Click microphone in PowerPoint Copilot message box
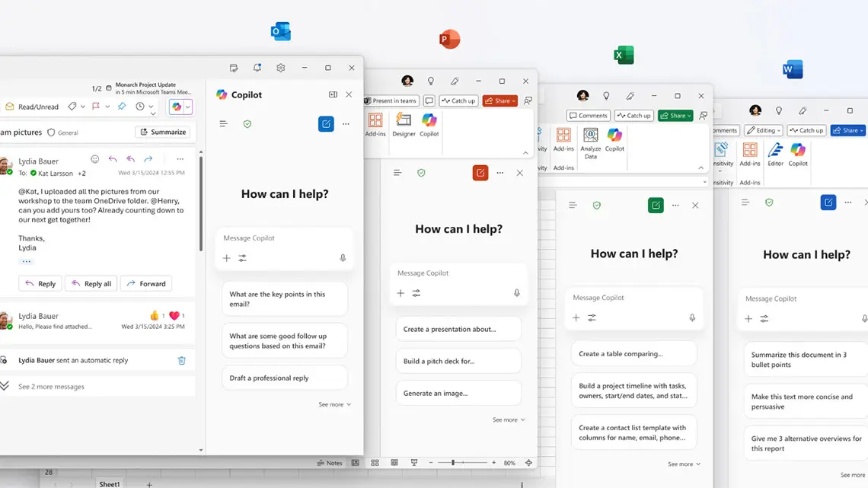Viewport: 868px width, 488px height. pyautogui.click(x=516, y=293)
